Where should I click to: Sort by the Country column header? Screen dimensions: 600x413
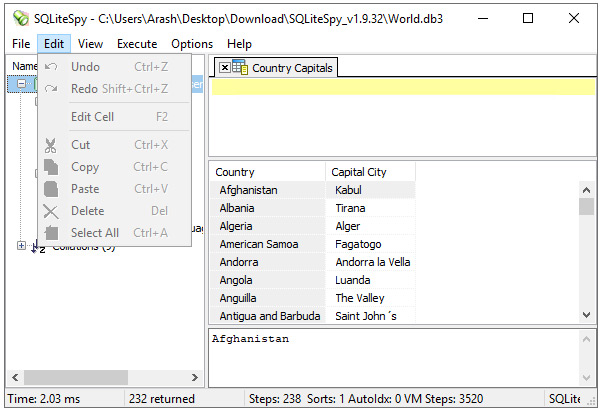[x=267, y=172]
